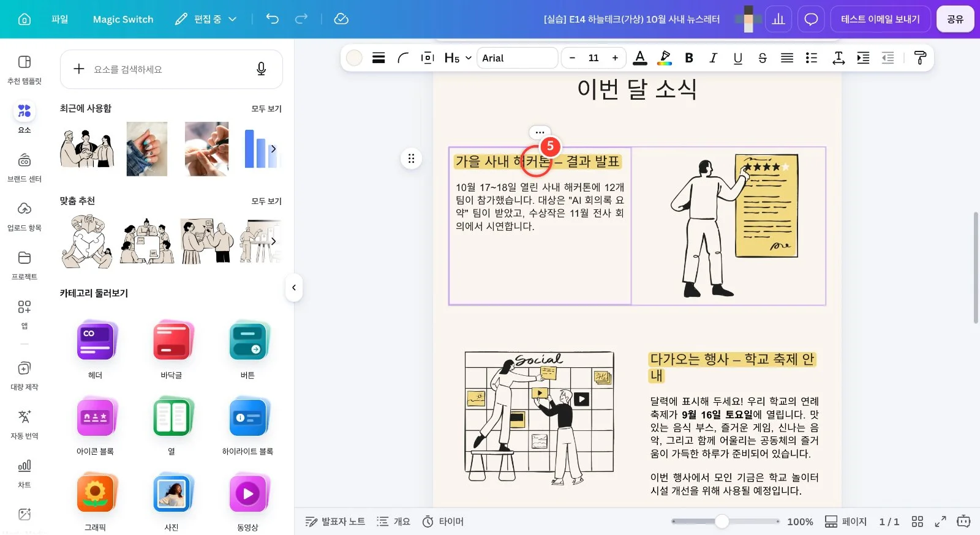The width and height of the screenshot is (980, 535).
Task: Open text color picker (A icon)
Action: (x=640, y=58)
